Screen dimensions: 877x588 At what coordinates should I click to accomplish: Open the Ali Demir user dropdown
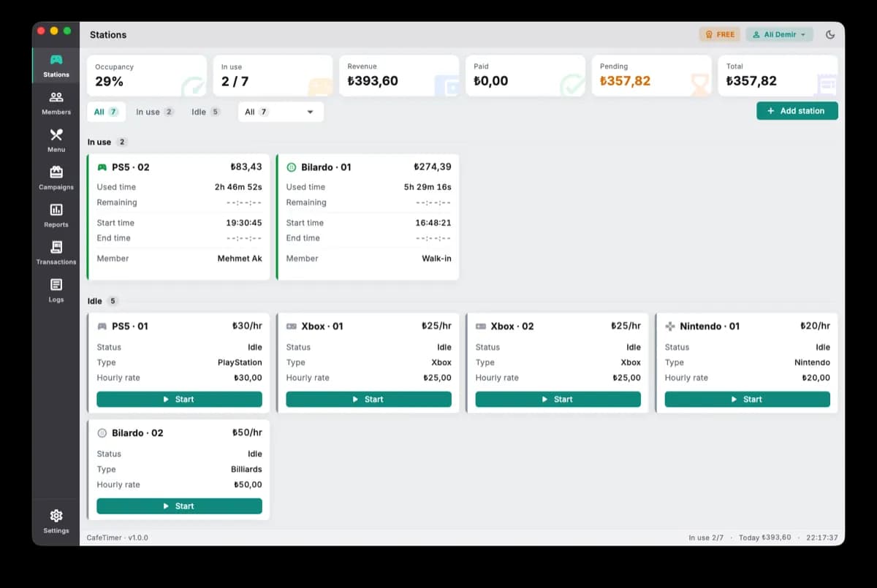(779, 34)
